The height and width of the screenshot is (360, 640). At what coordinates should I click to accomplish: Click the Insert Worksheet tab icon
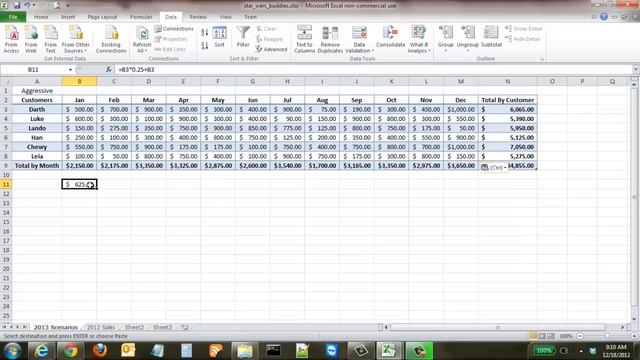185,327
